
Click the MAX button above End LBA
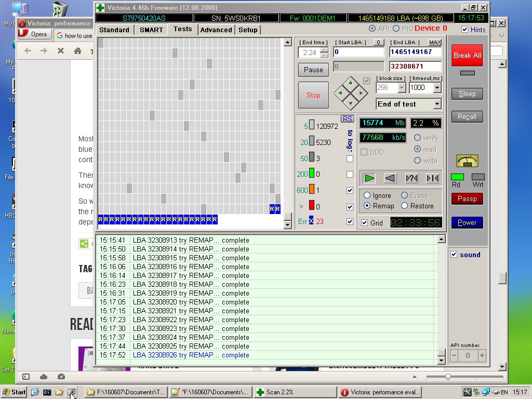(435, 42)
